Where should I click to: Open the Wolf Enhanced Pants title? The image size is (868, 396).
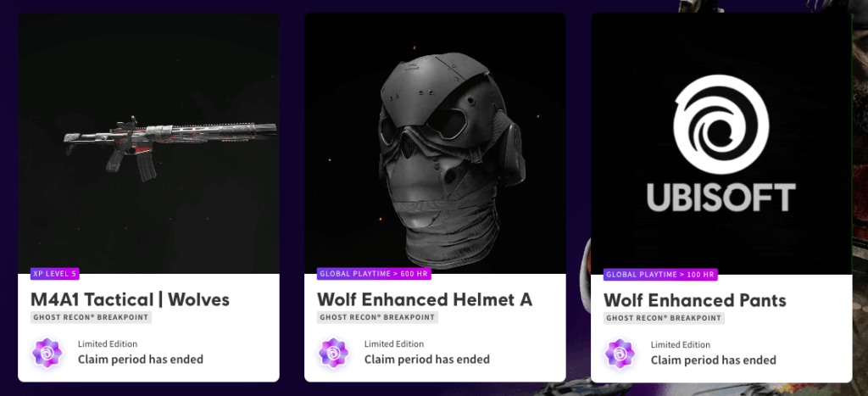(x=695, y=300)
